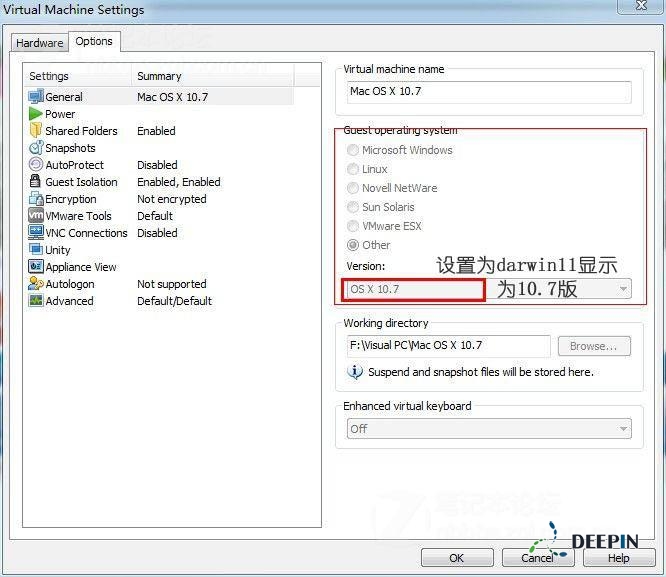Screen dimensions: 666x577
Task: Switch to the Hardware tab
Action: tap(40, 43)
